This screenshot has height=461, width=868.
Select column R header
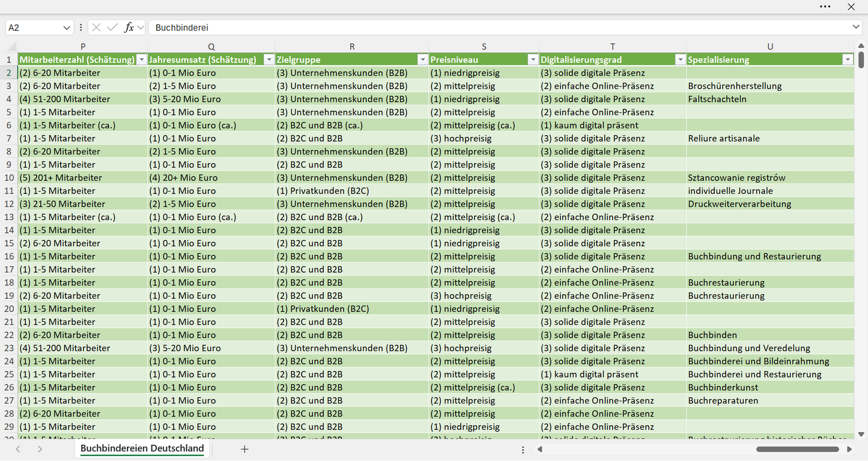tap(352, 47)
